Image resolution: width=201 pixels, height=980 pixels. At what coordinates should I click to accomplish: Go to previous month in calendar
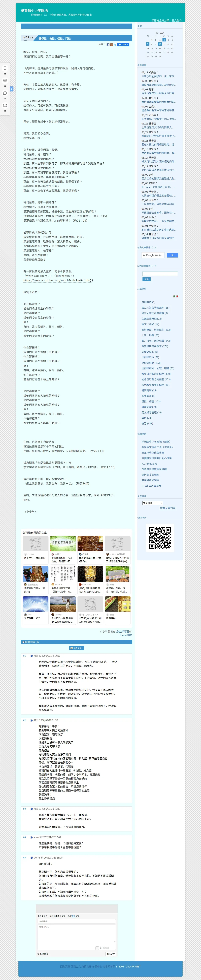[148, 33]
